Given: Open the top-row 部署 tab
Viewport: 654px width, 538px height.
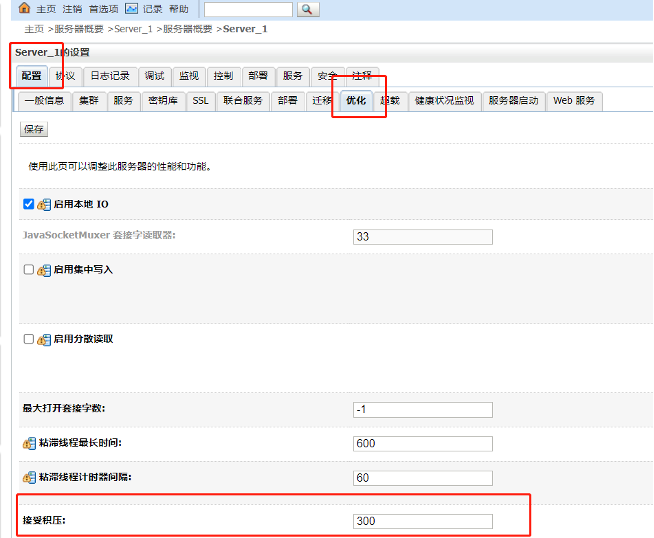Looking at the screenshot, I should coord(258,76).
